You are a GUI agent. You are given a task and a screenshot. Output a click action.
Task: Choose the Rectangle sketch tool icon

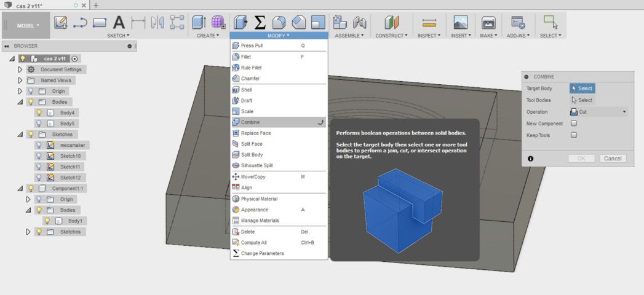[100, 22]
